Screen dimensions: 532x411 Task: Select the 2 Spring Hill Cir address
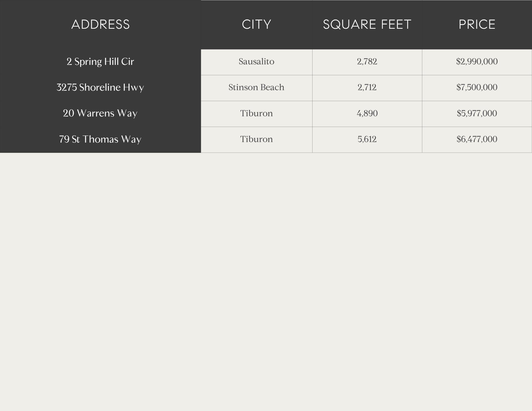100,62
